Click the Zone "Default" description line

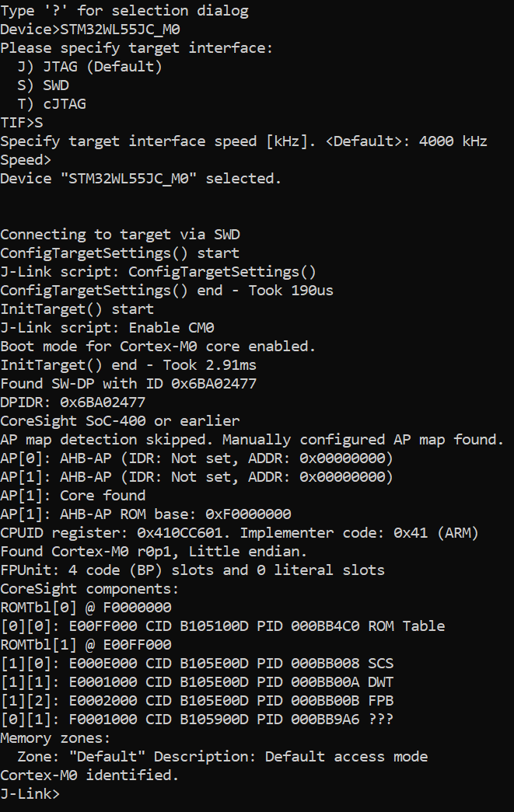[222, 757]
